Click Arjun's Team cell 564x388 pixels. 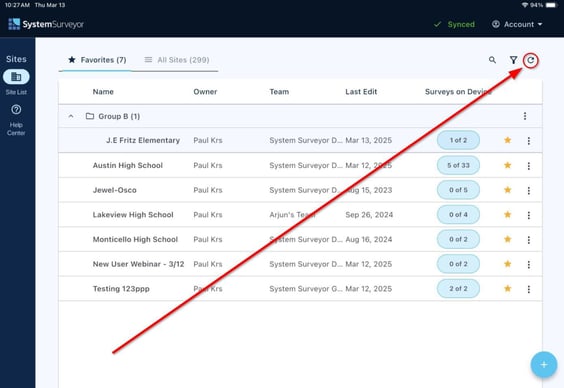292,215
